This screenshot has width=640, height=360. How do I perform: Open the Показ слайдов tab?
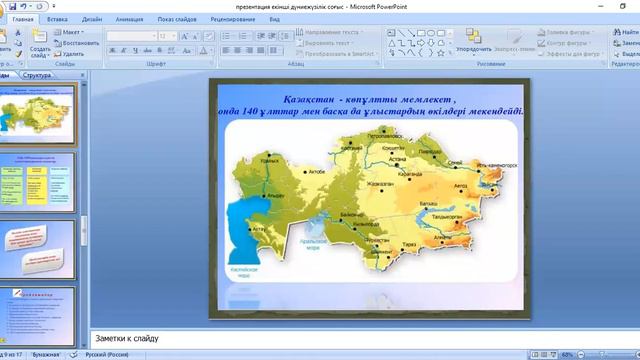point(177,19)
